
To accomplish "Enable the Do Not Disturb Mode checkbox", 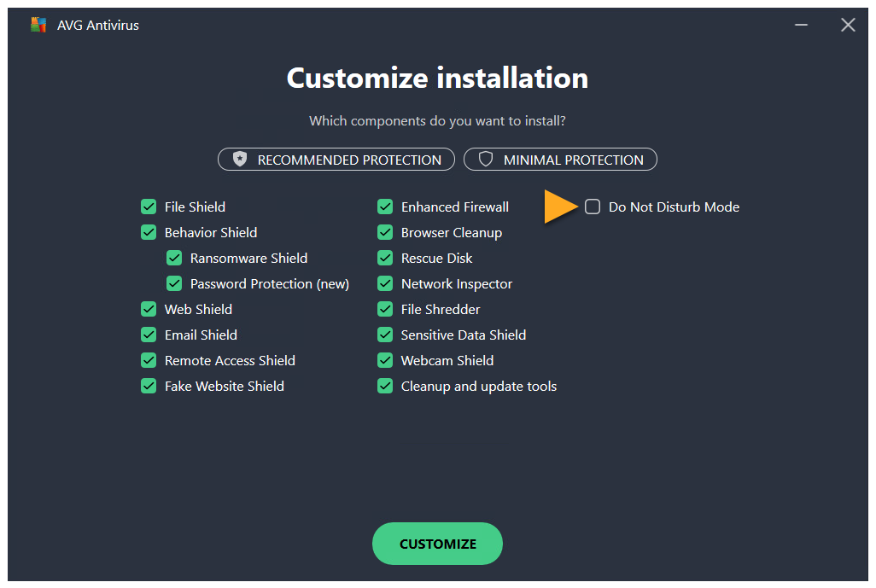I will pos(593,207).
